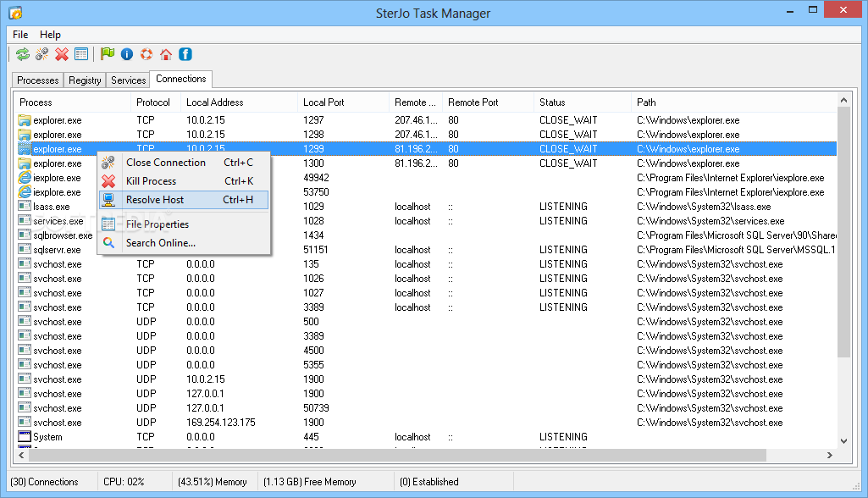Open the Home page toolbar icon

click(x=165, y=54)
